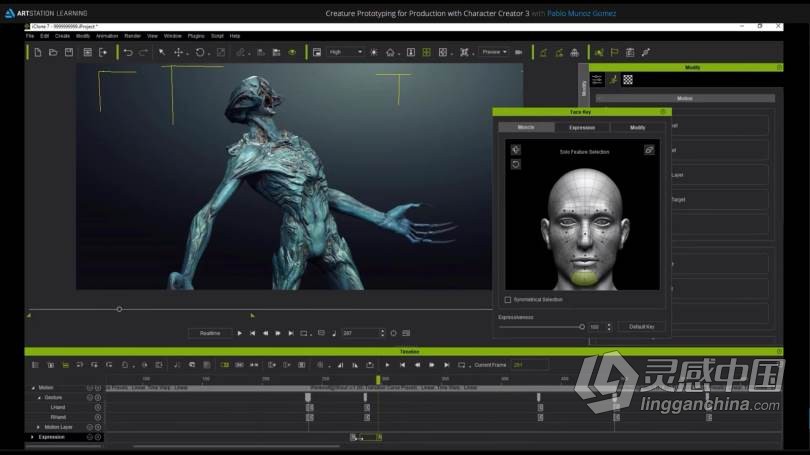810x455 pixels.
Task: Step to next frame in viewport playback bar
Action: click(278, 333)
